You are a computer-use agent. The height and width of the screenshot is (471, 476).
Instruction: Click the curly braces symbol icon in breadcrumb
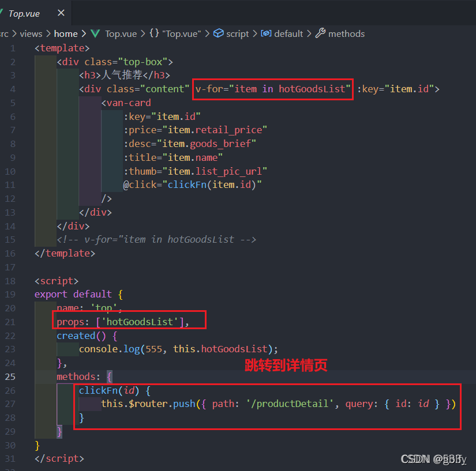[154, 33]
